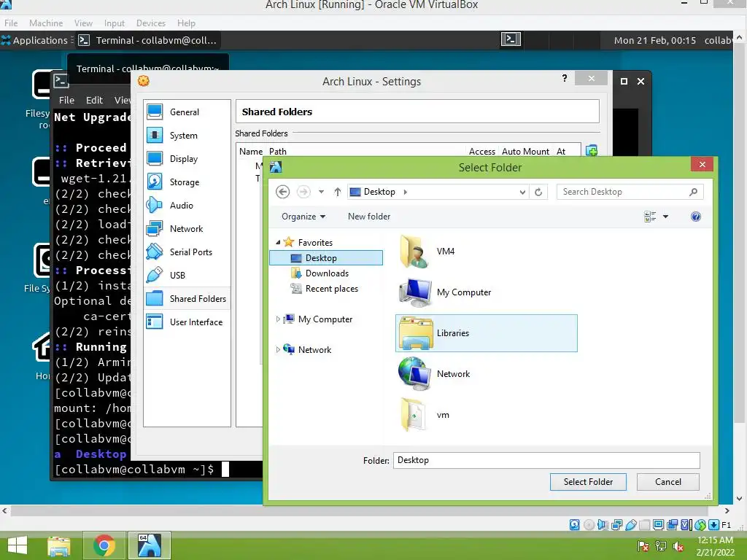This screenshot has height=560, width=747.
Task: Click the add shared folder icon
Action: 591,150
